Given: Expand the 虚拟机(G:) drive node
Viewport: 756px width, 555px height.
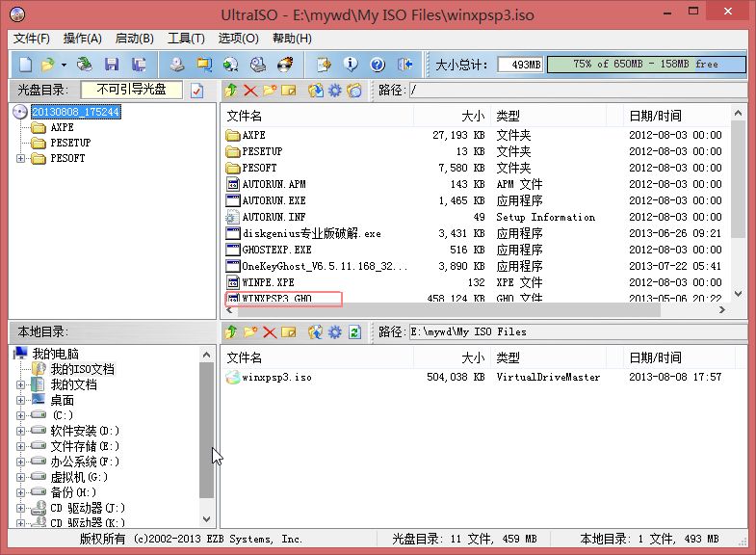Looking at the screenshot, I should pyautogui.click(x=20, y=477).
